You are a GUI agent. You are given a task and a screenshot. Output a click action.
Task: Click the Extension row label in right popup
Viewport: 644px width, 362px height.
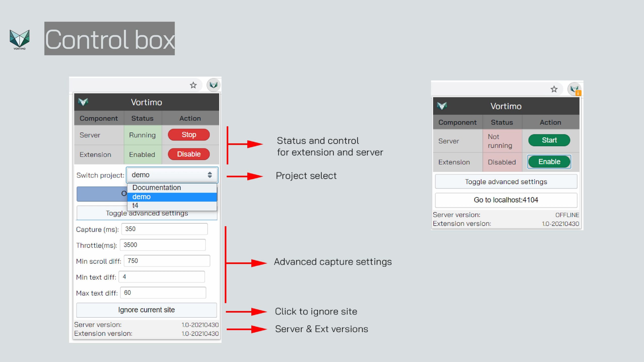tap(454, 162)
